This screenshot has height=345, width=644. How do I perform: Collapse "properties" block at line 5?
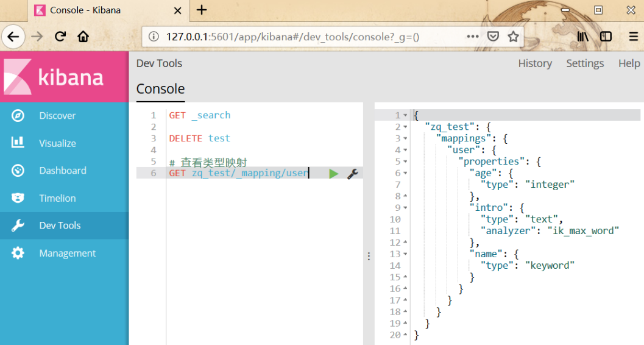pyautogui.click(x=405, y=162)
